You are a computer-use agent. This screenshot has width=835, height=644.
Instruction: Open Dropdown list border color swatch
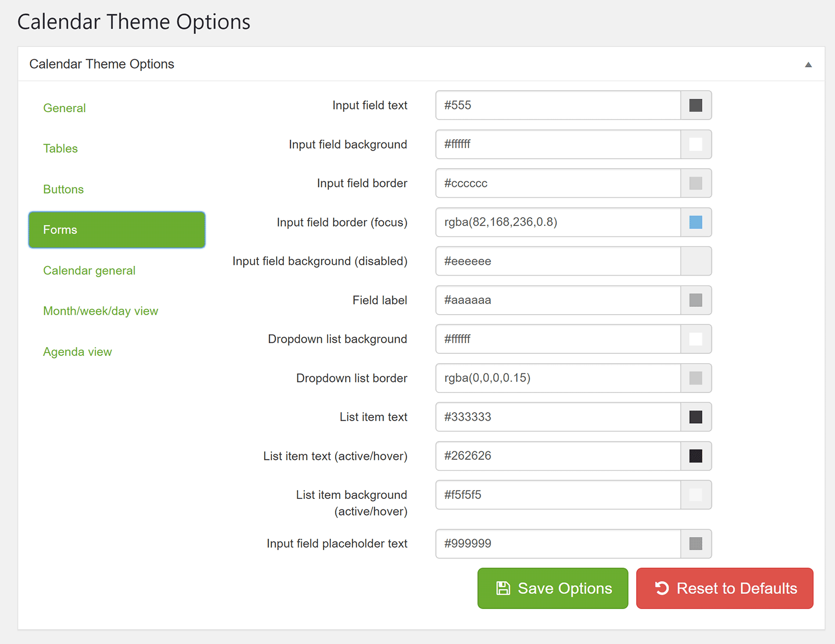(x=696, y=378)
